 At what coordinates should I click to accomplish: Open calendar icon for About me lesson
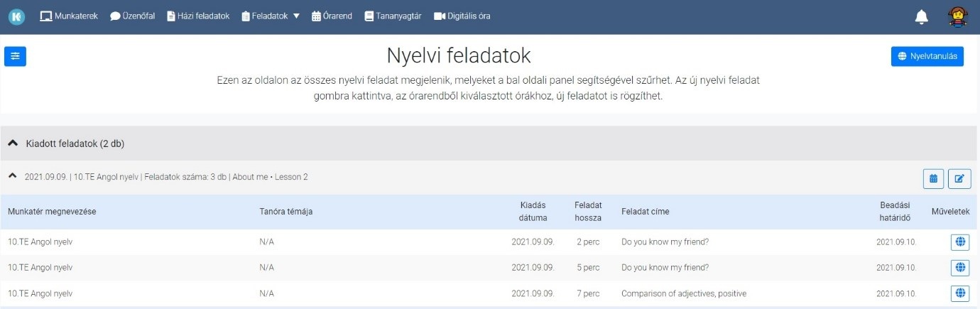pyautogui.click(x=933, y=178)
